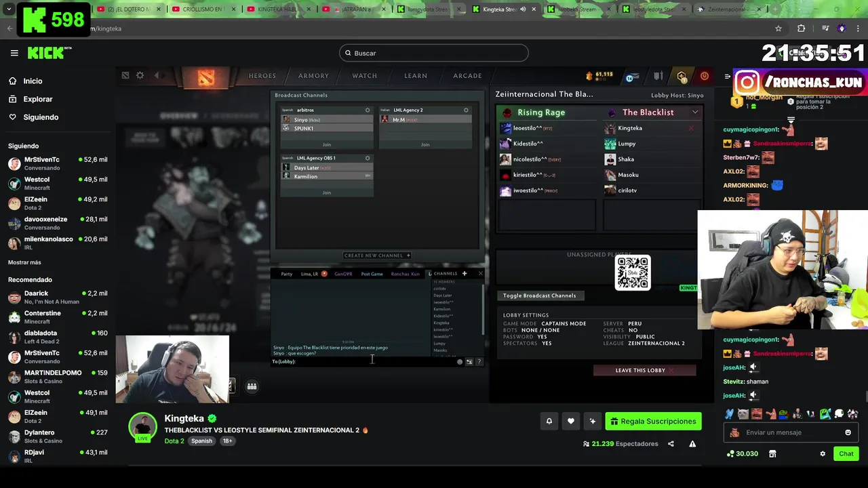
Task: Open diabladota in recommended channels
Action: pos(58,337)
